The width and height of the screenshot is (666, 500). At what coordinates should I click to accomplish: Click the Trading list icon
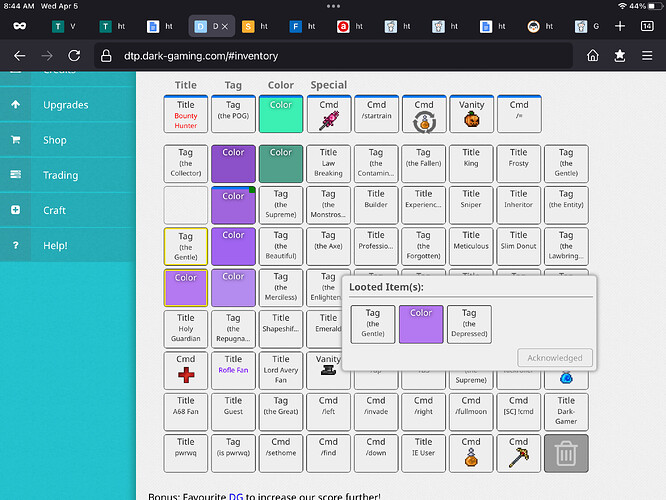[x=15, y=175]
